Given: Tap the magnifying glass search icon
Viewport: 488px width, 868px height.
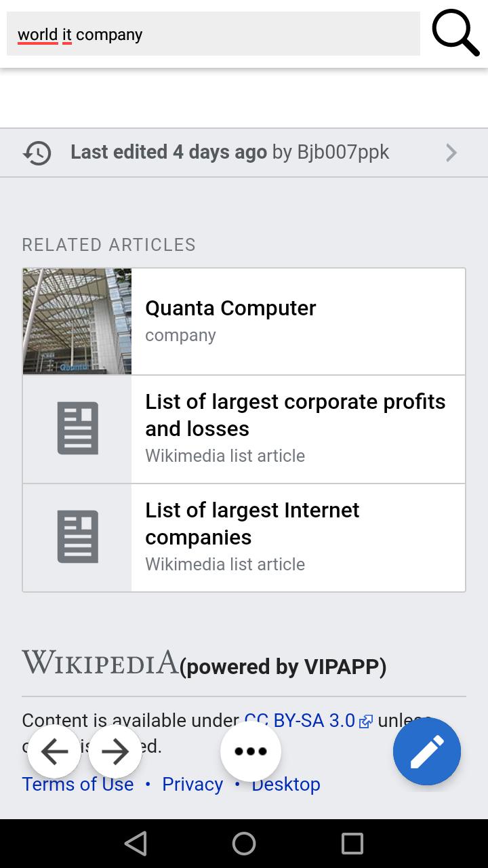Looking at the screenshot, I should 455,33.
